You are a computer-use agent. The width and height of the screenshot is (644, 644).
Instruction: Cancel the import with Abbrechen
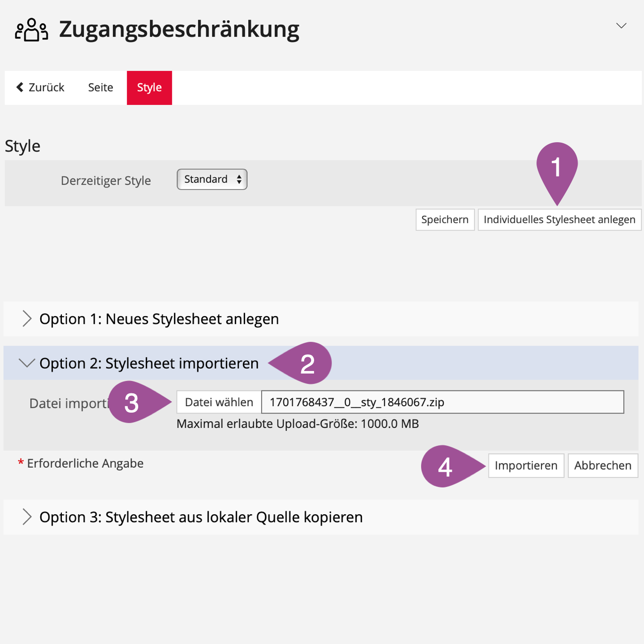602,466
